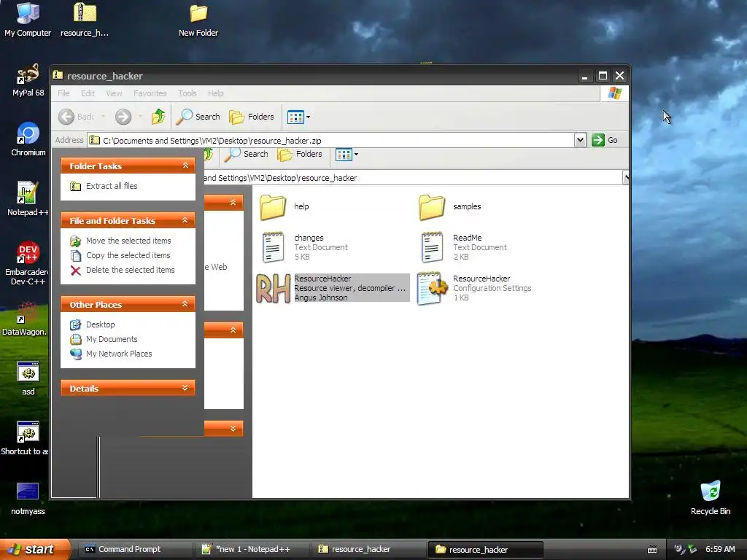
Task: Select the samples folder
Action: [450, 206]
